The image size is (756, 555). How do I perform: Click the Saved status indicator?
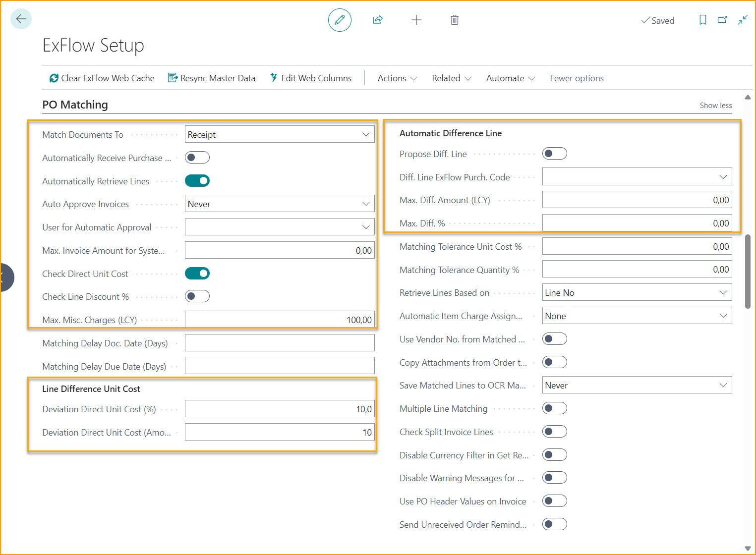pyautogui.click(x=657, y=20)
